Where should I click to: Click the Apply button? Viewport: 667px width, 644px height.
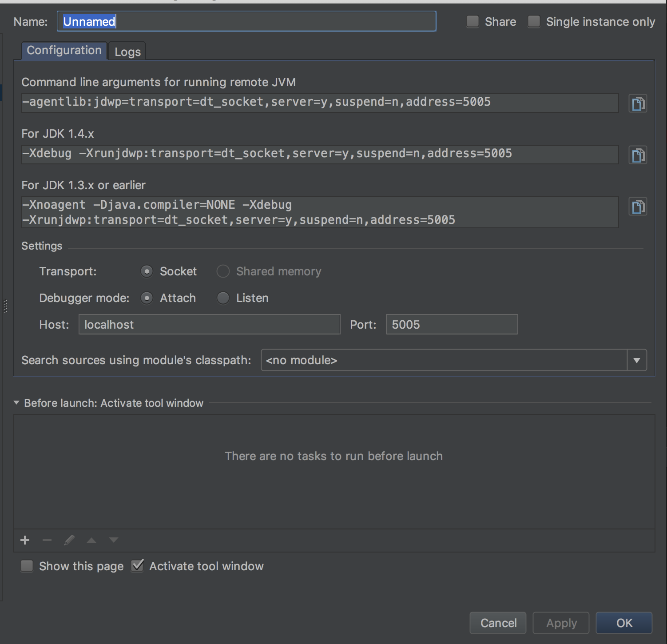[x=561, y=623]
